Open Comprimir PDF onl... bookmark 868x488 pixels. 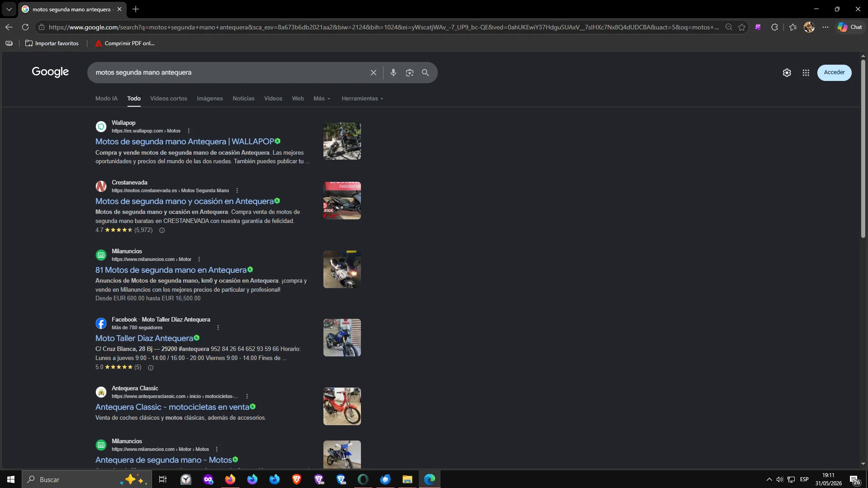[125, 43]
